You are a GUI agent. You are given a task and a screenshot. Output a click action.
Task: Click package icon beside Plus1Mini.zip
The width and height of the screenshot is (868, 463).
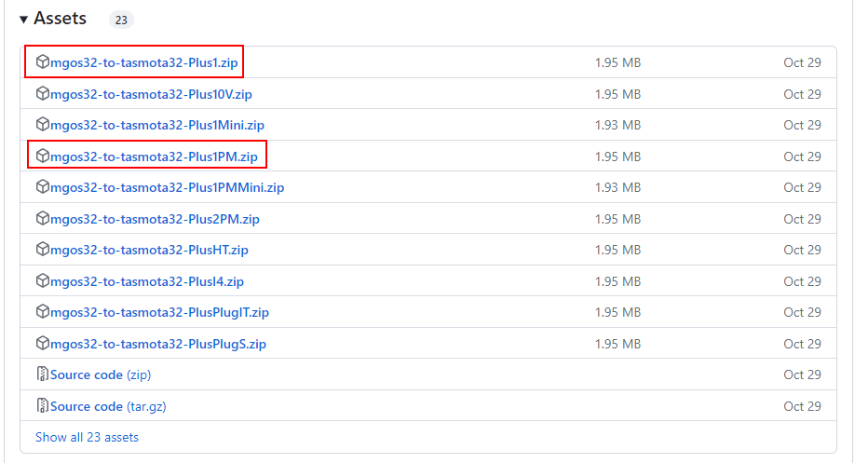42,125
